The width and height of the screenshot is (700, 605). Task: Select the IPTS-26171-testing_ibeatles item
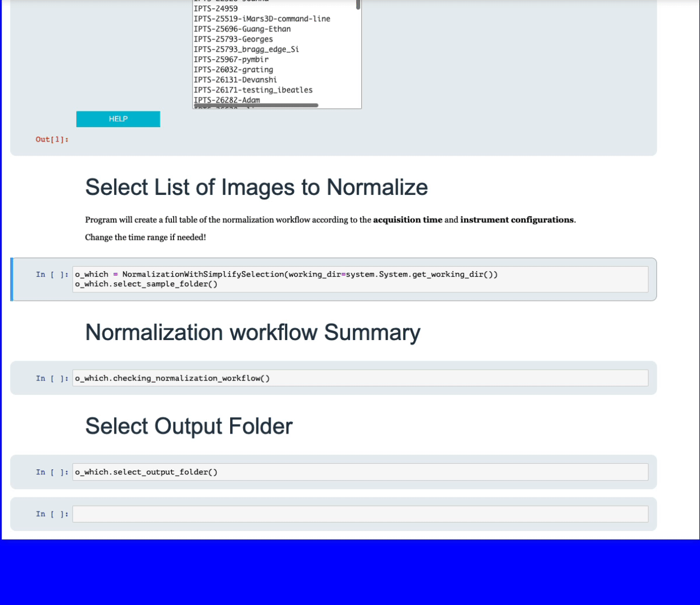click(253, 90)
